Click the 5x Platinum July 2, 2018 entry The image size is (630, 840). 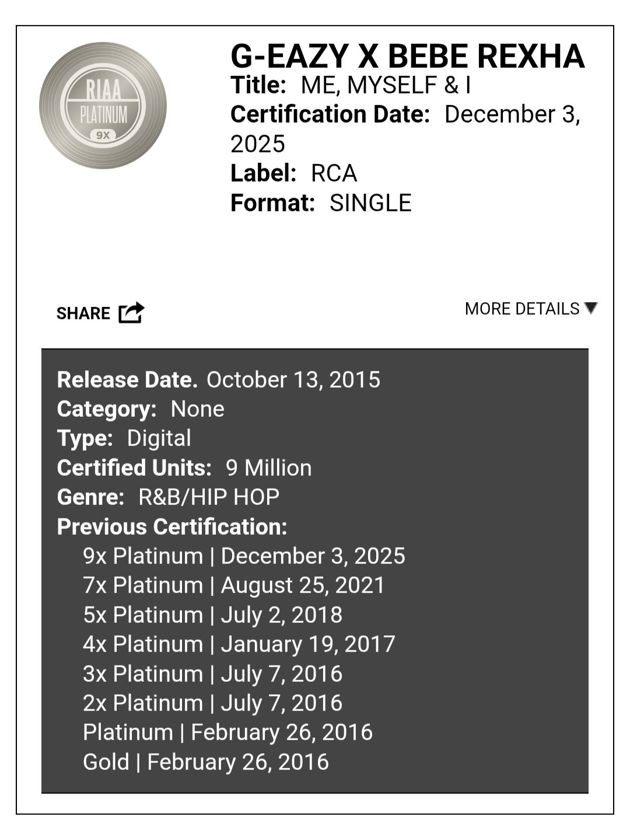tap(212, 615)
